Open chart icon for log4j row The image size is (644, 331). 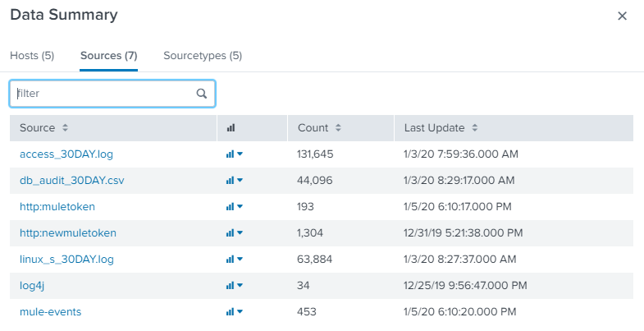pyautogui.click(x=235, y=286)
